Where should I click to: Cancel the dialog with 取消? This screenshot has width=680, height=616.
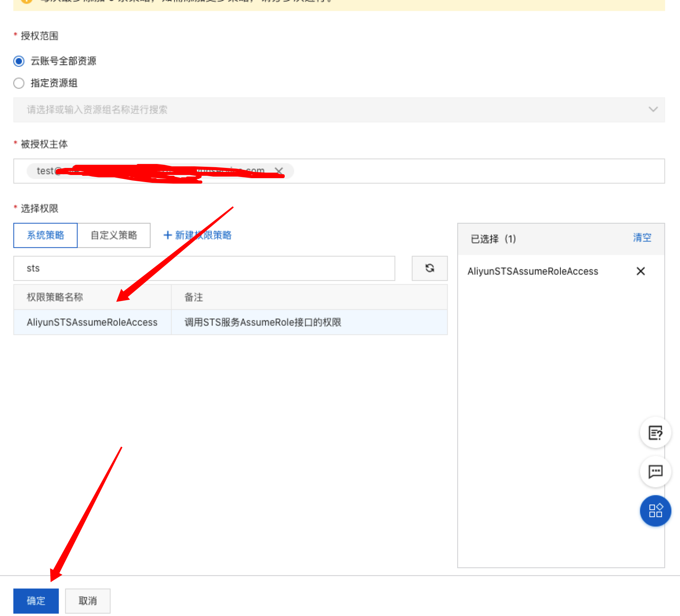[87, 601]
